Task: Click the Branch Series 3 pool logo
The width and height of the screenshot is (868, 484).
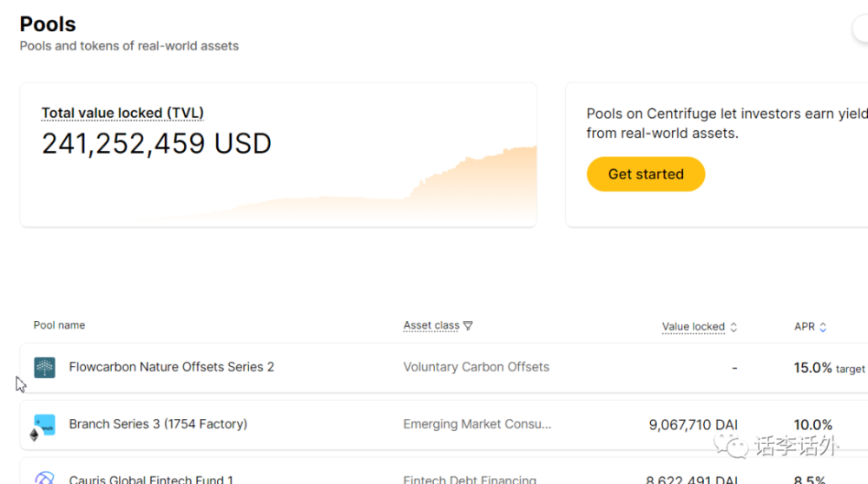Action: [x=44, y=425]
